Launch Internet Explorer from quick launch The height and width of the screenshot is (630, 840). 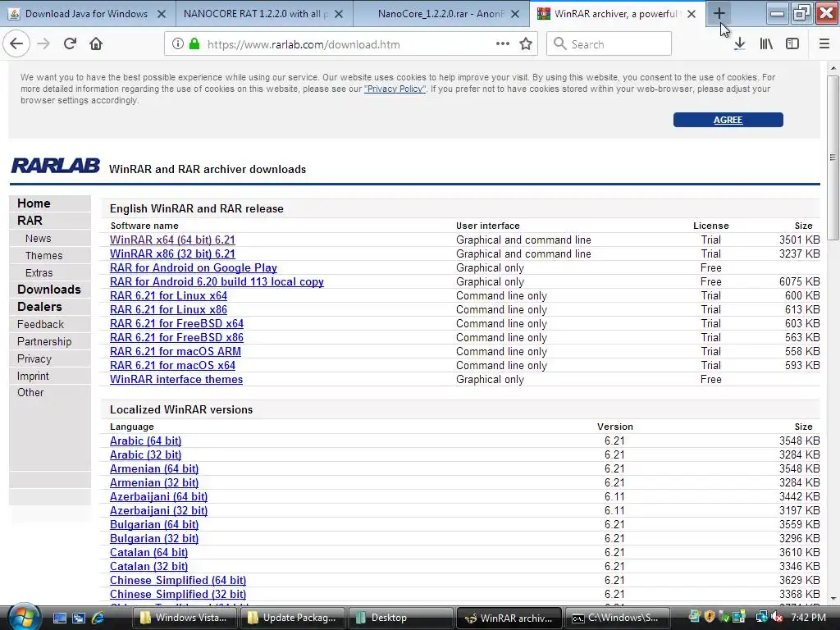tap(98, 618)
